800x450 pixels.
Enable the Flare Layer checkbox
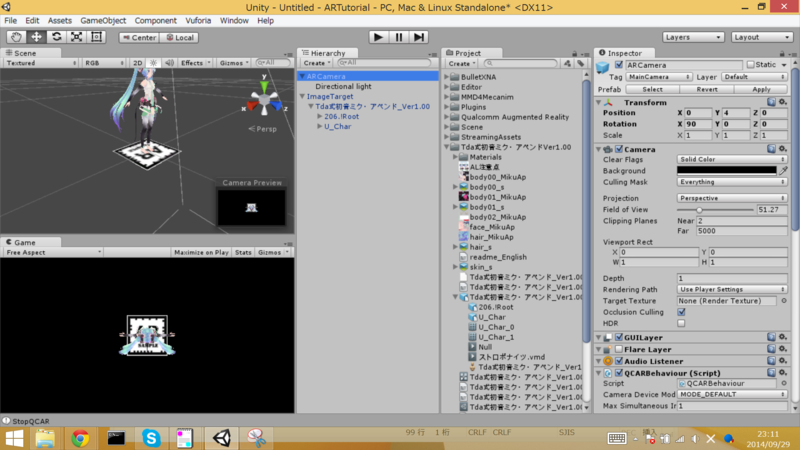click(x=619, y=349)
